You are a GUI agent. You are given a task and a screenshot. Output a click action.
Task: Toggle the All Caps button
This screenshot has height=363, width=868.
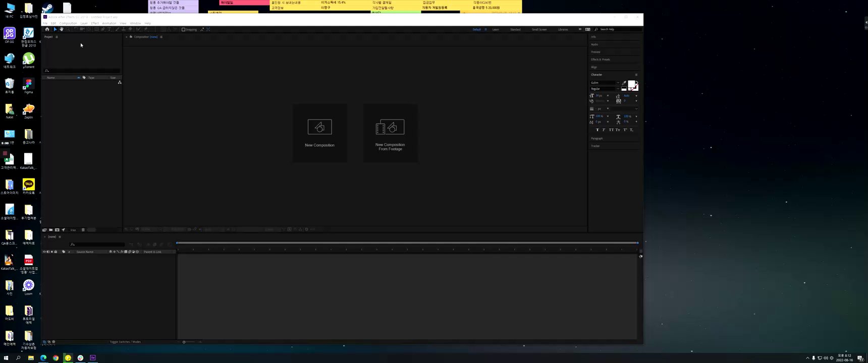[x=611, y=130]
